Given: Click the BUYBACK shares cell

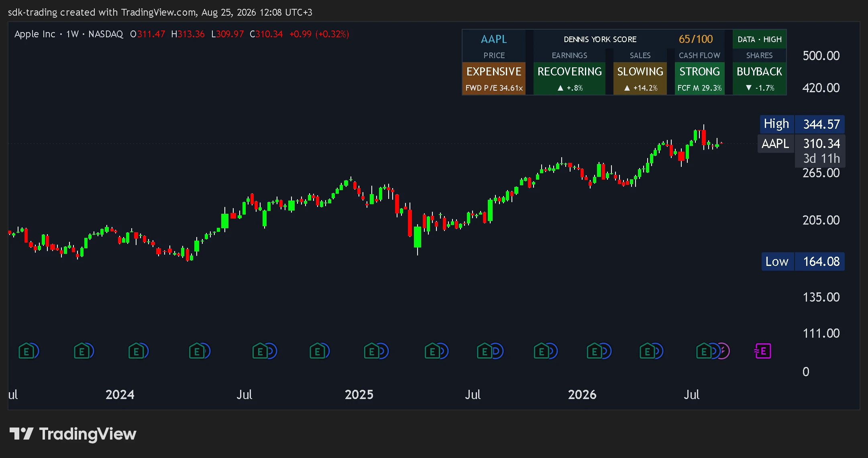Looking at the screenshot, I should point(759,71).
